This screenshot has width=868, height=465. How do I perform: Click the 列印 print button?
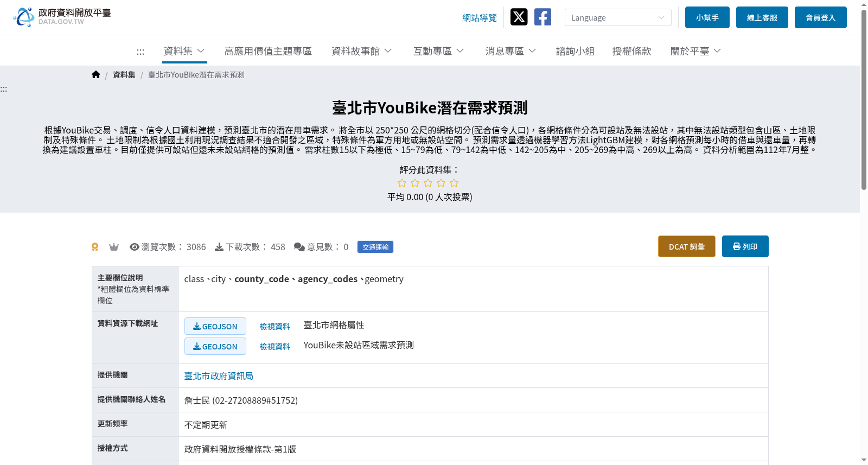745,246
